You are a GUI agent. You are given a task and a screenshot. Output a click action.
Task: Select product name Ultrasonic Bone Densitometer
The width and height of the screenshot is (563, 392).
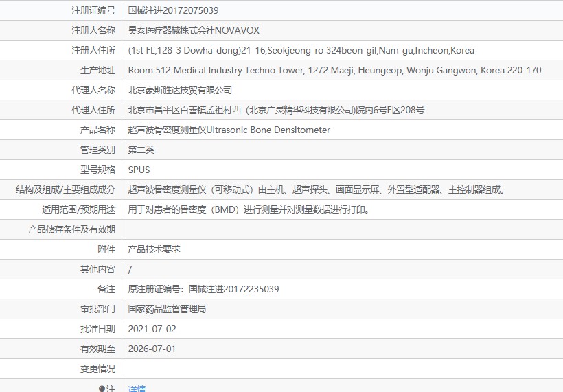tap(229, 130)
